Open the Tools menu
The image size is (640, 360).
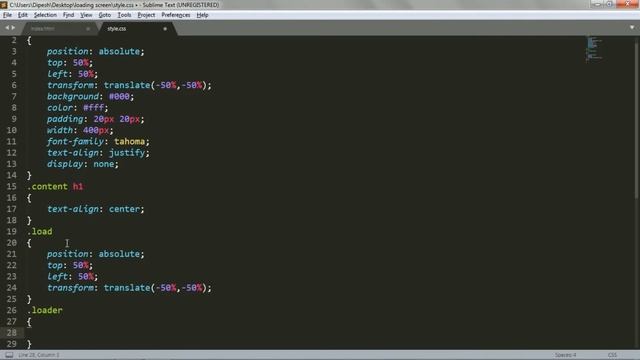click(x=124, y=15)
